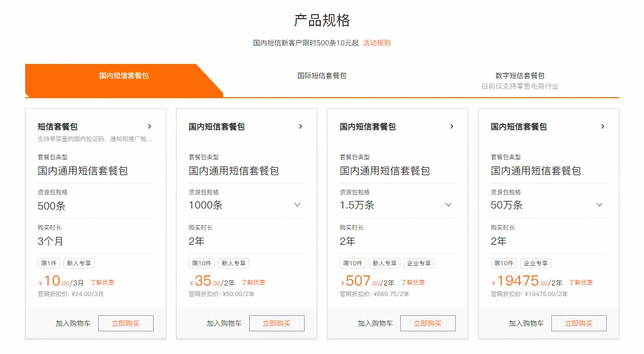Click the ¥19475.00/2年 price
This screenshot has width=644, height=354.
tap(527, 281)
